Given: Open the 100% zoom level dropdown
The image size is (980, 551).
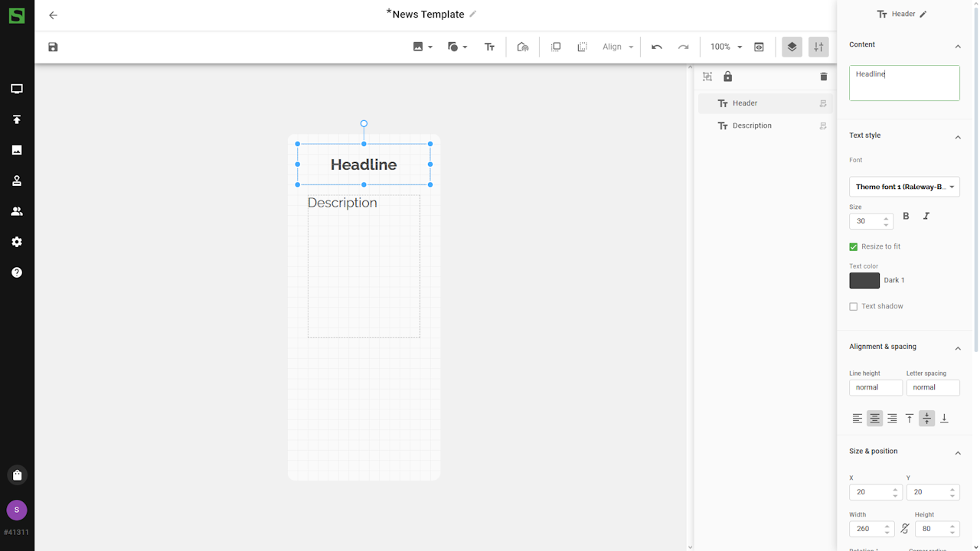Looking at the screenshot, I should pyautogui.click(x=726, y=47).
